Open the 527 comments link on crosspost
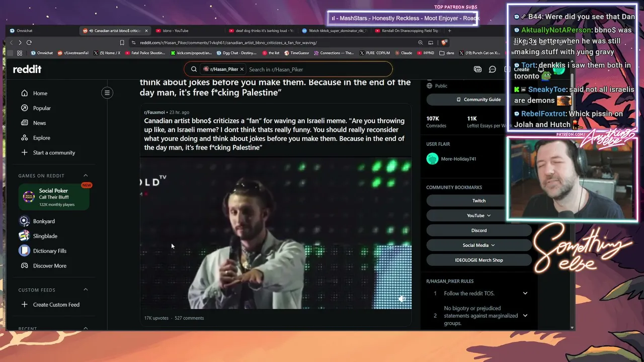 (x=189, y=318)
